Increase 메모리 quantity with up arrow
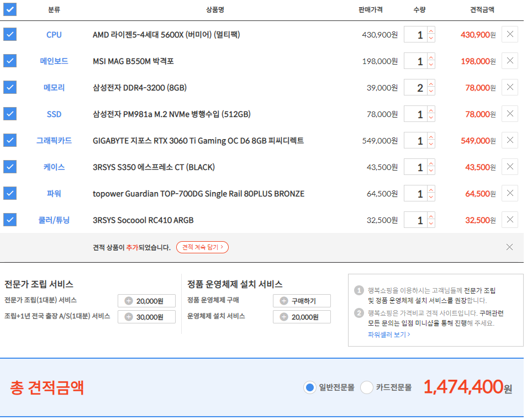The height and width of the screenshot is (420, 527). coord(431,83)
